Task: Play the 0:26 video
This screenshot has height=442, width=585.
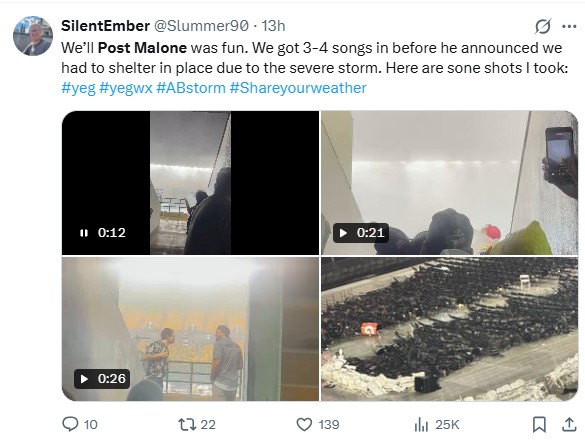Action: click(x=84, y=379)
